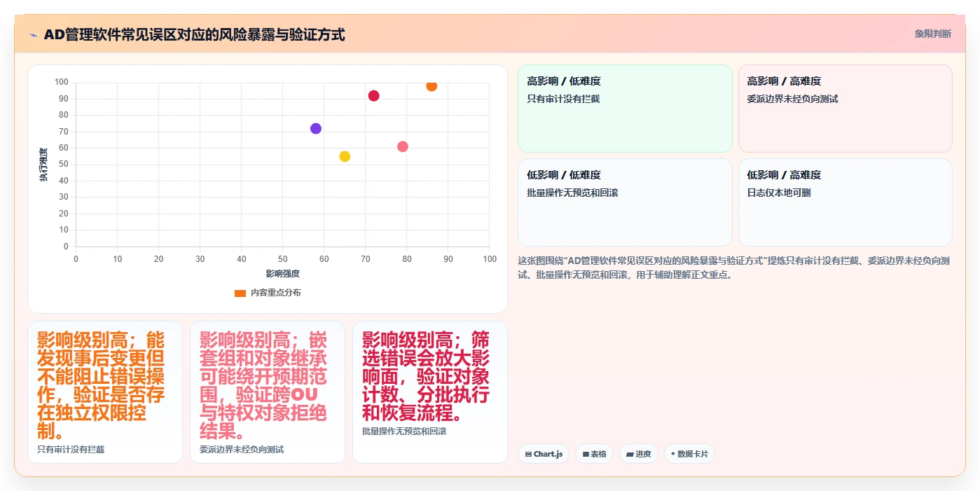Click the Chart.js tag chip
The width and height of the screenshot is (980, 491).
(544, 454)
